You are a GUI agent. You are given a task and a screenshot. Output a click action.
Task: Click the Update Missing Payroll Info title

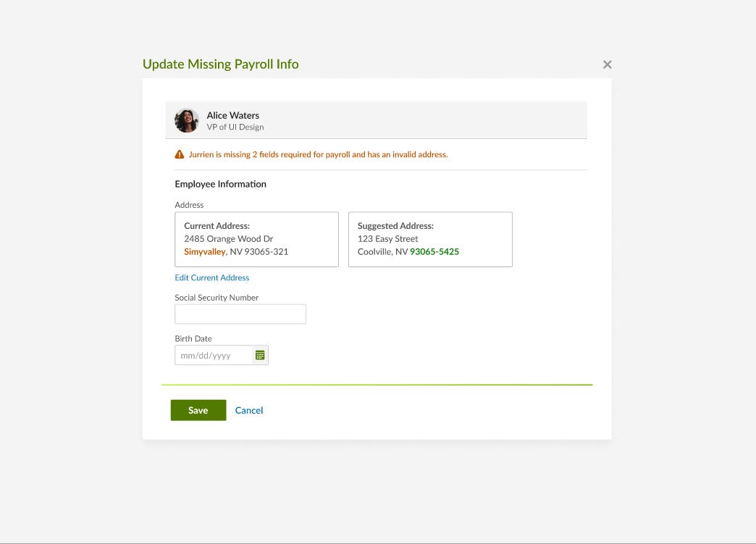click(221, 64)
